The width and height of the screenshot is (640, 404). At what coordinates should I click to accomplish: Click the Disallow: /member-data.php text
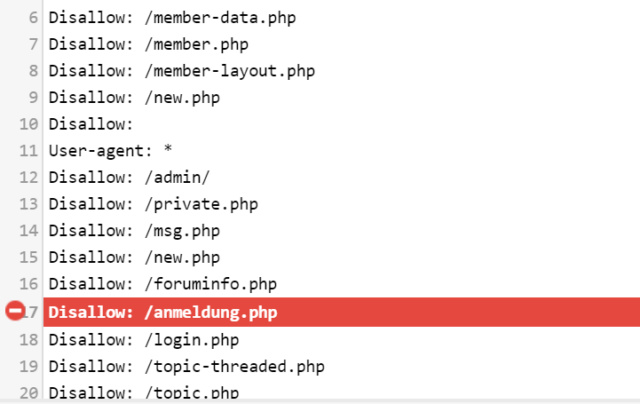click(172, 18)
